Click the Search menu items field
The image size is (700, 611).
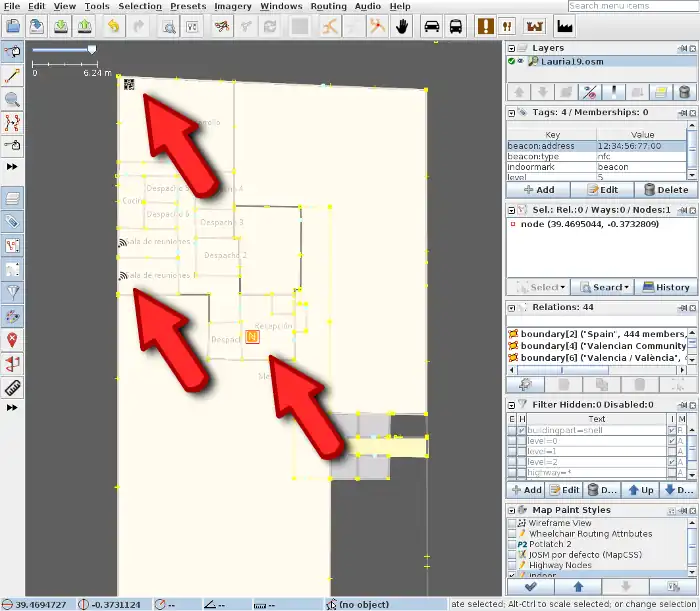coord(630,6)
